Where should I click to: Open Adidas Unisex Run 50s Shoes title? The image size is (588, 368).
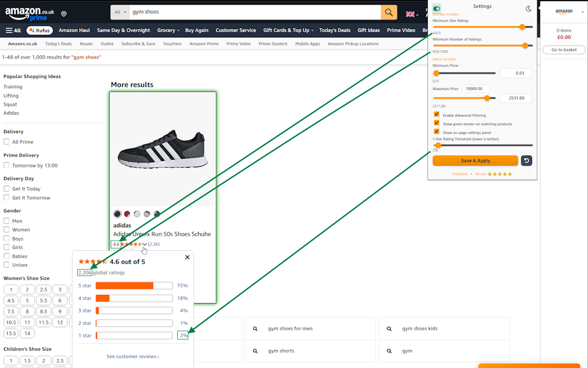click(x=162, y=234)
